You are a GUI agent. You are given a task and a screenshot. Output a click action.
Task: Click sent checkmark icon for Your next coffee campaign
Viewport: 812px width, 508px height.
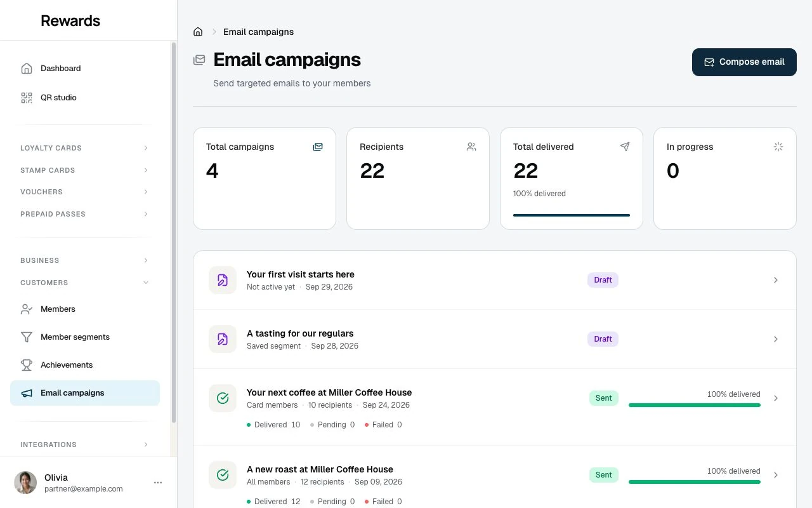click(x=223, y=398)
